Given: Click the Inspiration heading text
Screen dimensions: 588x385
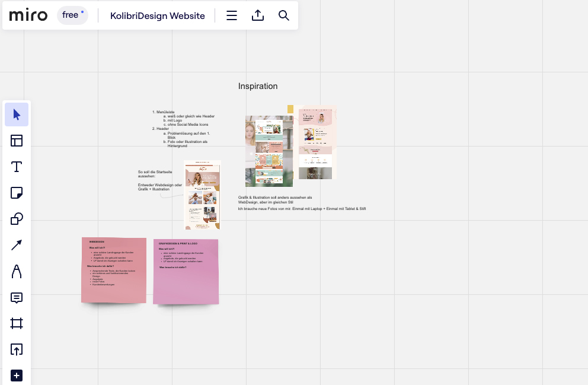Looking at the screenshot, I should 258,86.
